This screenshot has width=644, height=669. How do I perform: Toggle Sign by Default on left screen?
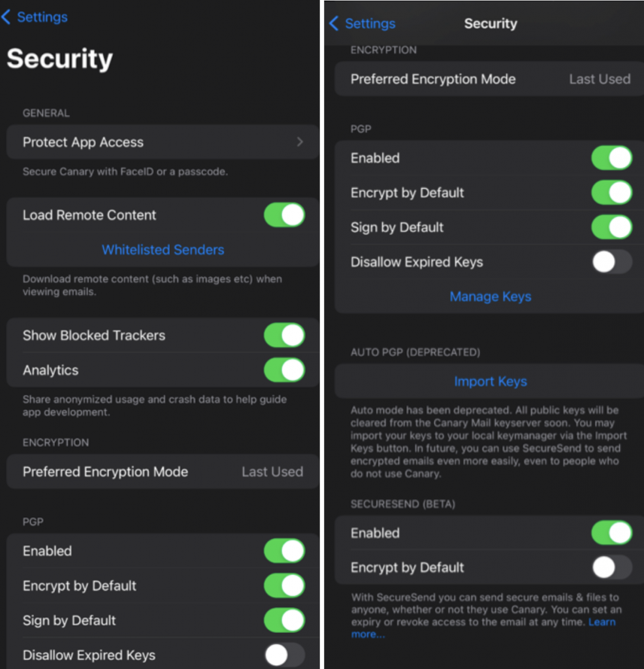point(284,620)
